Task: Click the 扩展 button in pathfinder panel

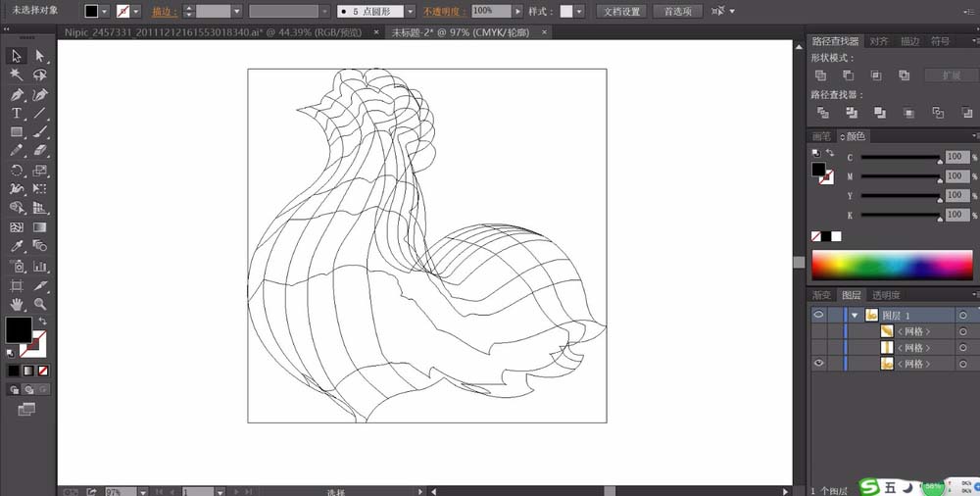Action: (x=952, y=75)
